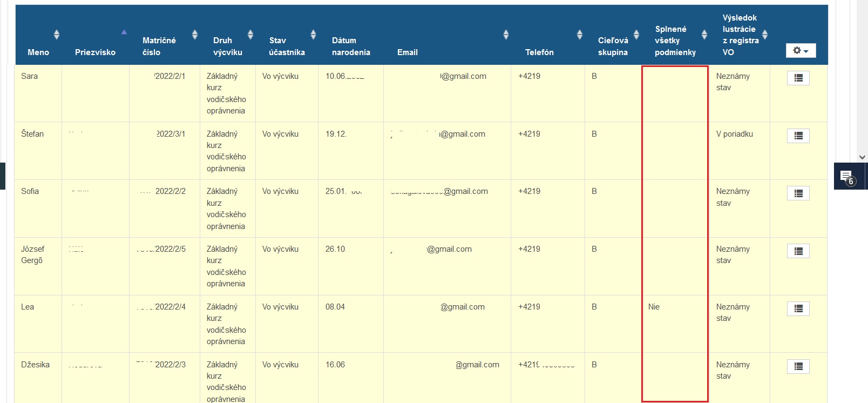Sort by Matričné číslo column
This screenshot has height=403, width=868.
(195, 35)
